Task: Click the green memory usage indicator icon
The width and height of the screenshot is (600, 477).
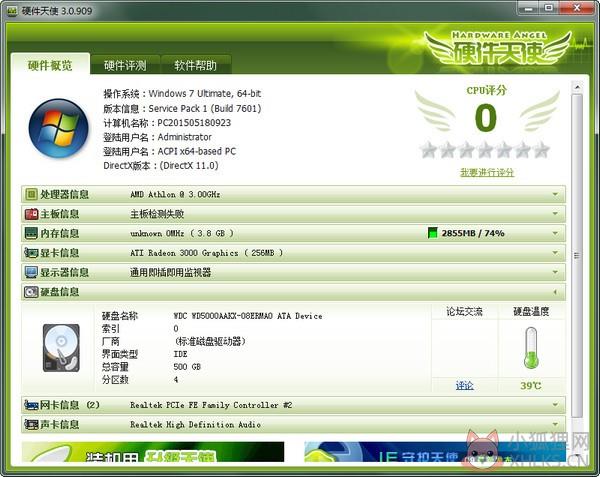Action: click(432, 233)
